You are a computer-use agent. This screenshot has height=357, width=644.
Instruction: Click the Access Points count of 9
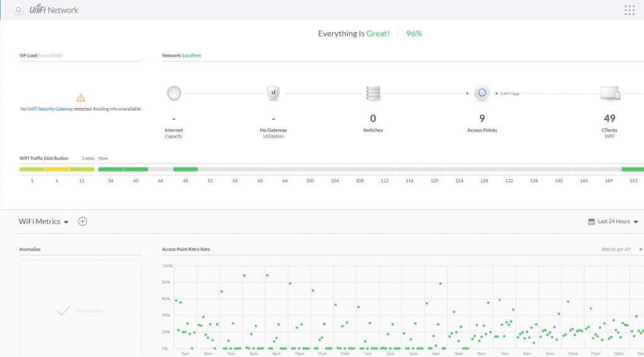point(482,118)
